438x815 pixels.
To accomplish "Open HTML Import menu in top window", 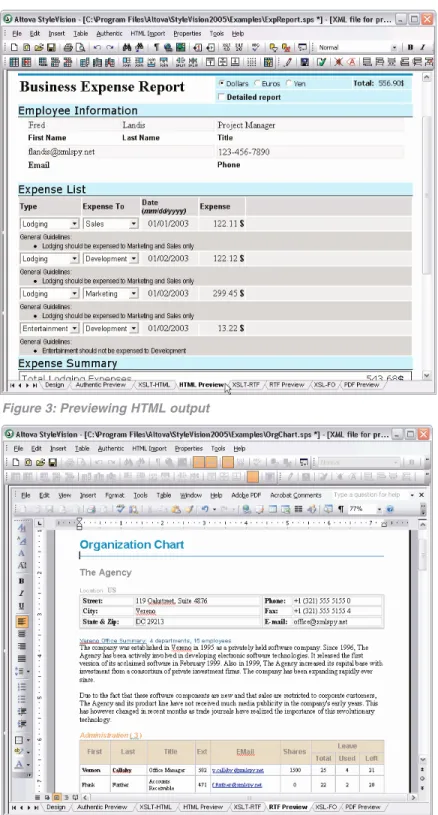I will (148, 33).
